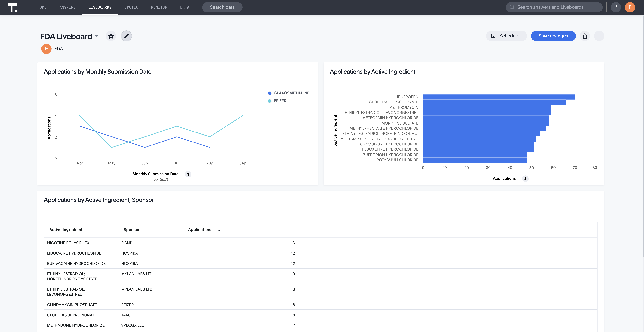Click the NICOTINE POLACRILEX cell
Viewport: 644px width, 332px height.
click(x=81, y=243)
